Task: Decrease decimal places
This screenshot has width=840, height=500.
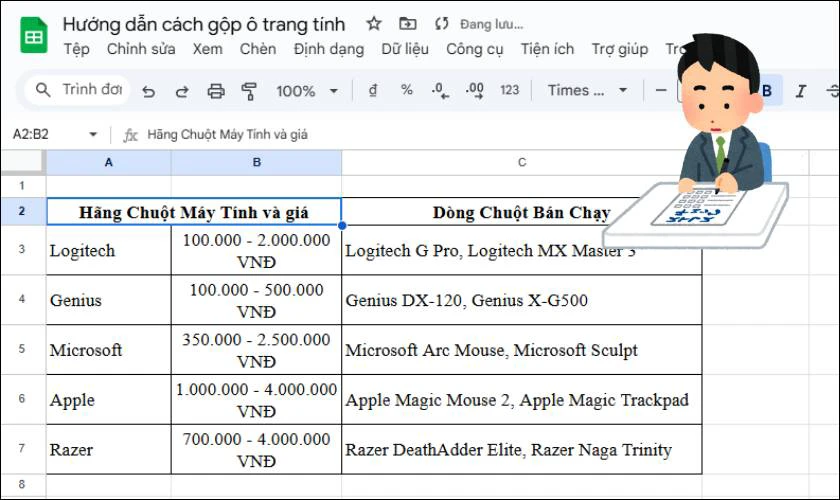Action: (440, 91)
